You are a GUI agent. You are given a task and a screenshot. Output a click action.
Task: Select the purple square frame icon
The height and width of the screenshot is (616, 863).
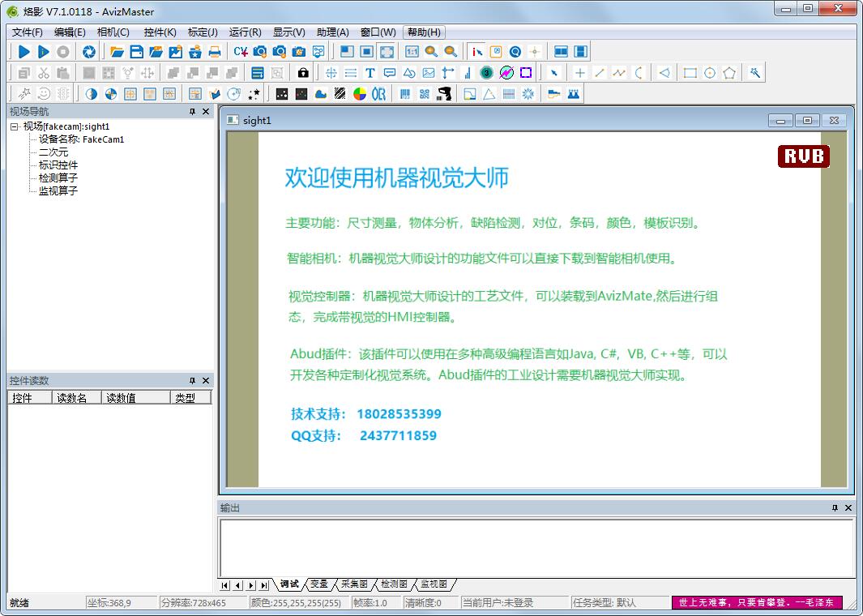pos(526,73)
